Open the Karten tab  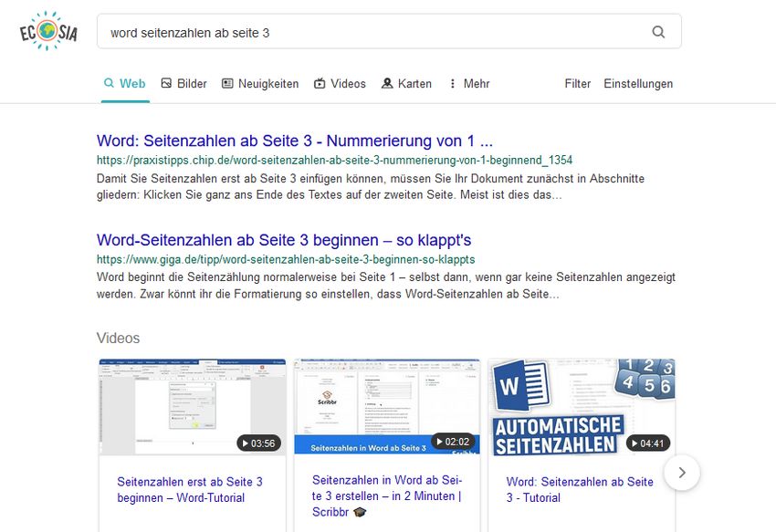[x=406, y=83]
